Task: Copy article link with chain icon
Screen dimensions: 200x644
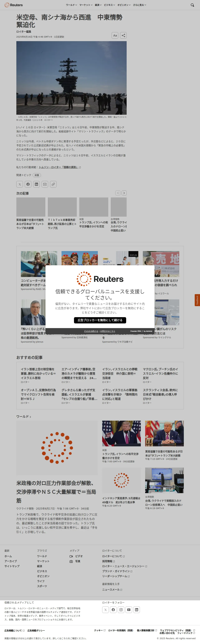Action: point(53,184)
